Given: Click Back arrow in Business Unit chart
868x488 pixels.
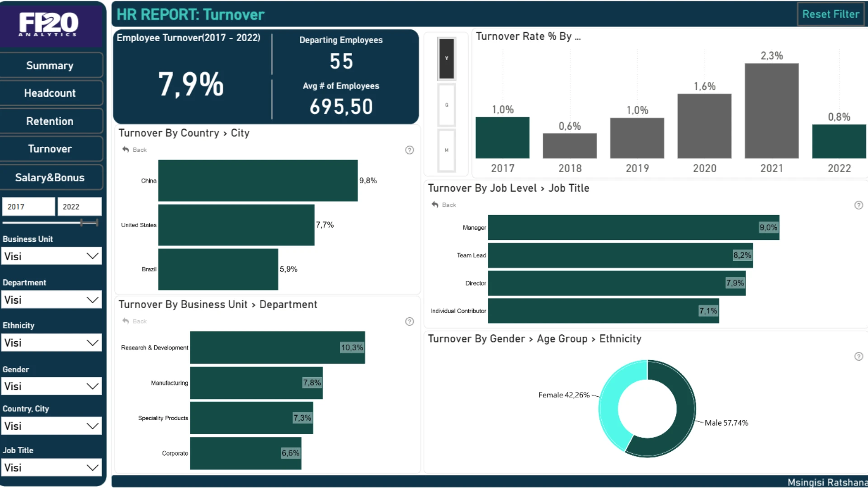Looking at the screenshot, I should (126, 321).
